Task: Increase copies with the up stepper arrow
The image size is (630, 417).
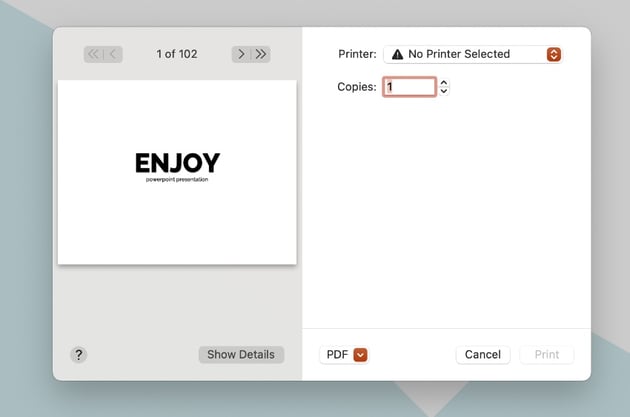Action: coord(444,83)
